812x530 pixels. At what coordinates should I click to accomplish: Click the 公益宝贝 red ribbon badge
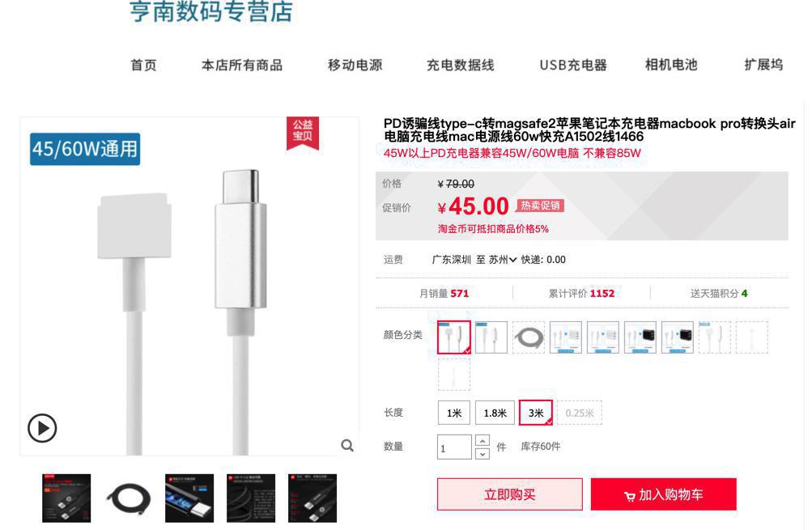[303, 132]
